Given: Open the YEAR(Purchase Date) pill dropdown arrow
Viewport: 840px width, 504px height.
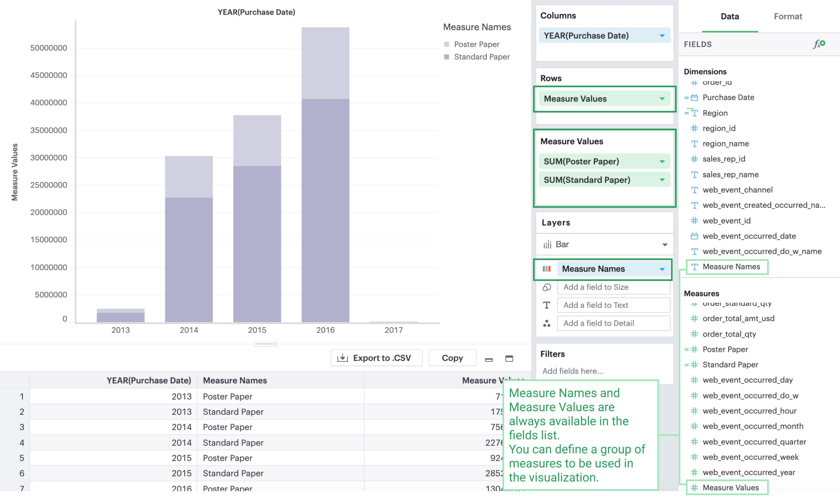Looking at the screenshot, I should point(662,36).
